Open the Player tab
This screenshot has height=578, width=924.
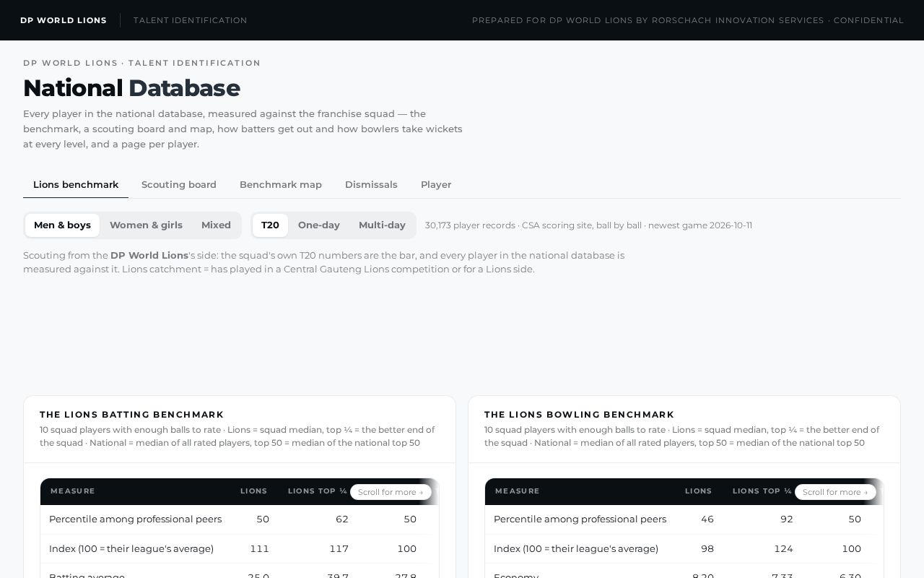point(436,184)
